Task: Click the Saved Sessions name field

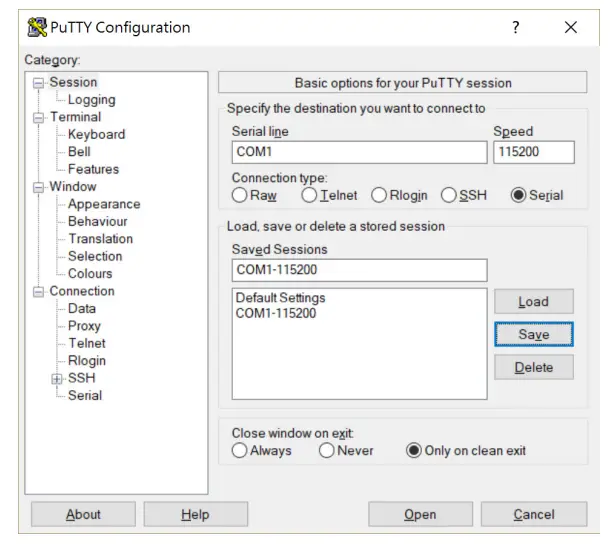Action: (359, 270)
